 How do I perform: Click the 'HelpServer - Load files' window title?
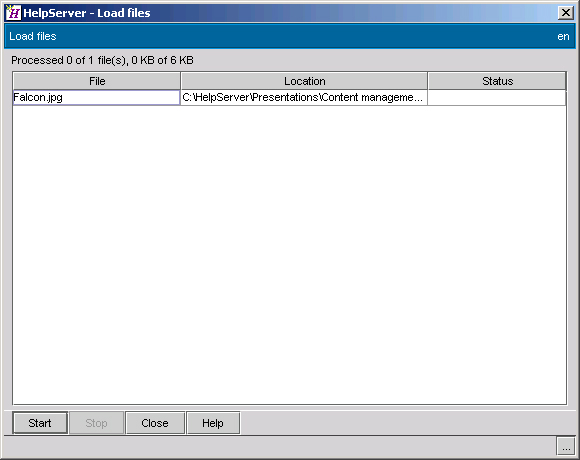87,13
